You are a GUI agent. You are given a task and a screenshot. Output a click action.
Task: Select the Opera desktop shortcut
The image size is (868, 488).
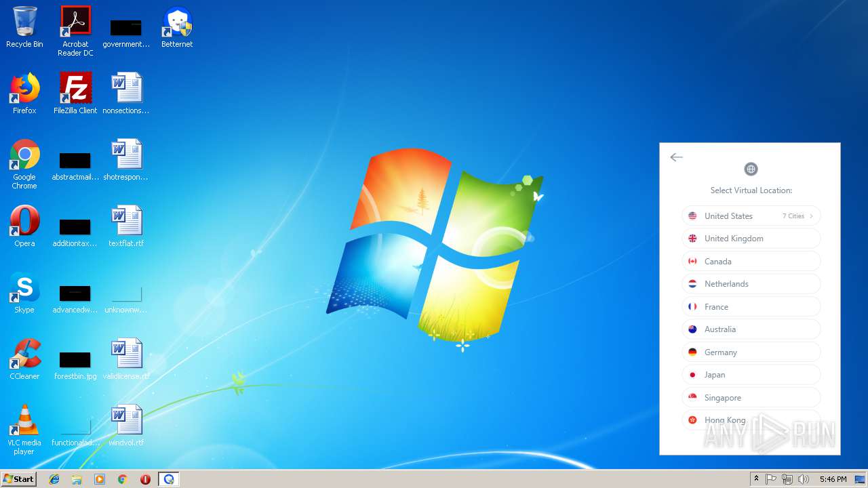(x=24, y=226)
